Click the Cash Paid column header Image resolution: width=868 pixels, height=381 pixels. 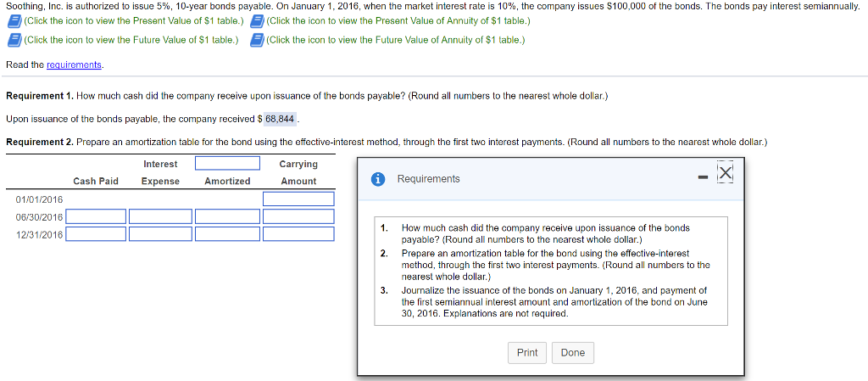tap(96, 181)
